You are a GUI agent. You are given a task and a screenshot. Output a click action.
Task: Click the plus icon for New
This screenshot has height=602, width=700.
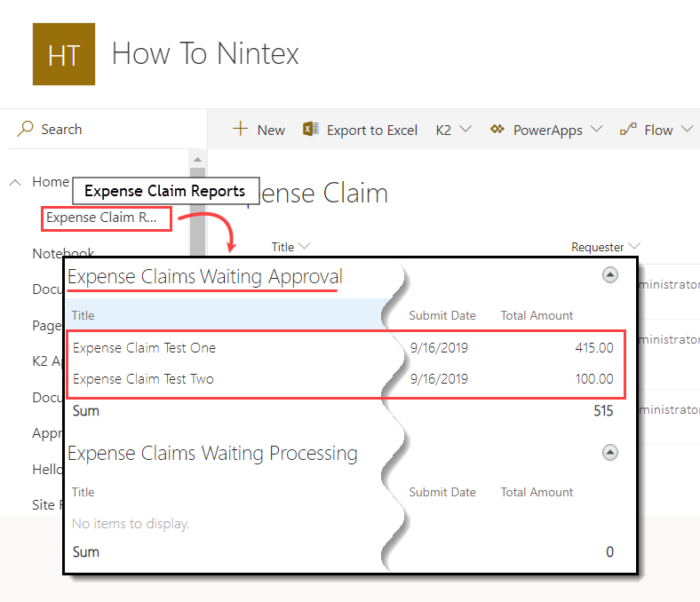tap(240, 129)
